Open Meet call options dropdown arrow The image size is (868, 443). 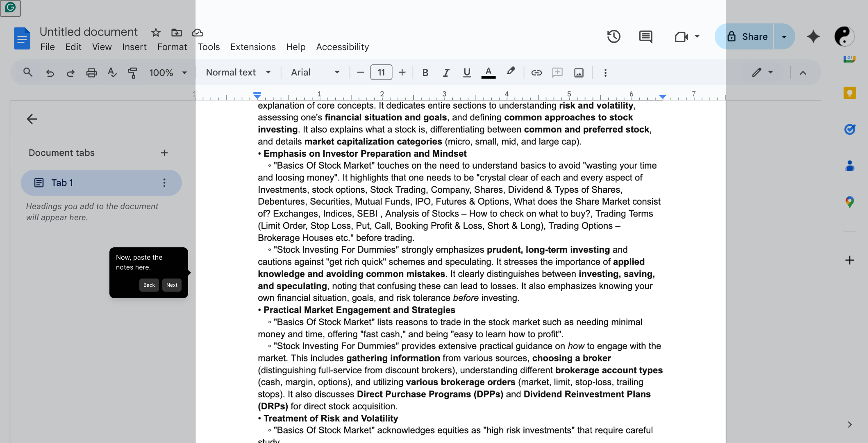[x=697, y=37]
